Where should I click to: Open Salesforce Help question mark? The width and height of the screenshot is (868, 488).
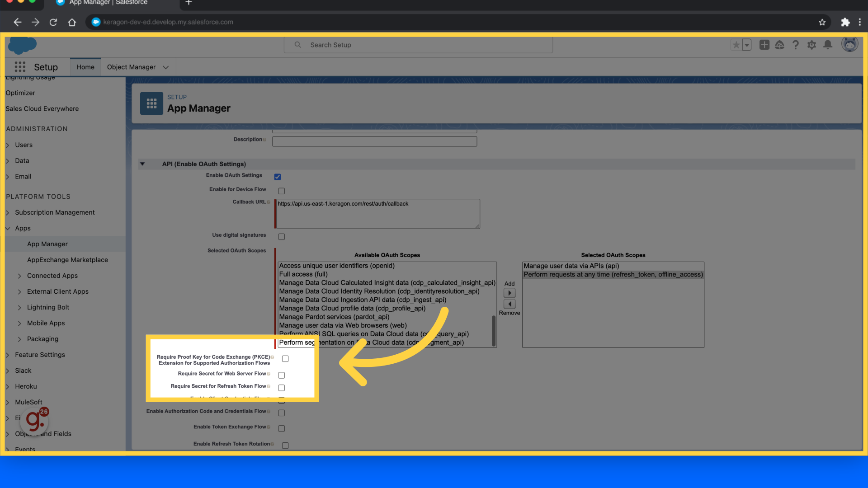796,45
